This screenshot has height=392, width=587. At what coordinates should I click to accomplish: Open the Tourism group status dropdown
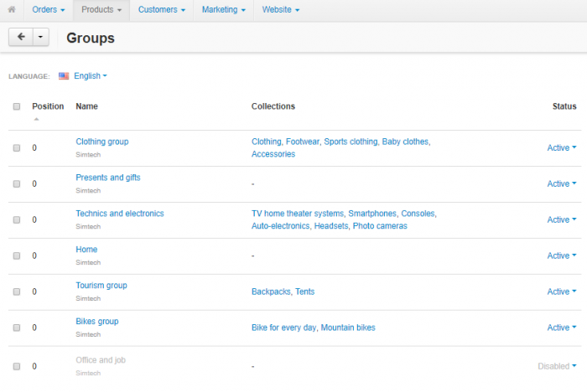[562, 291]
